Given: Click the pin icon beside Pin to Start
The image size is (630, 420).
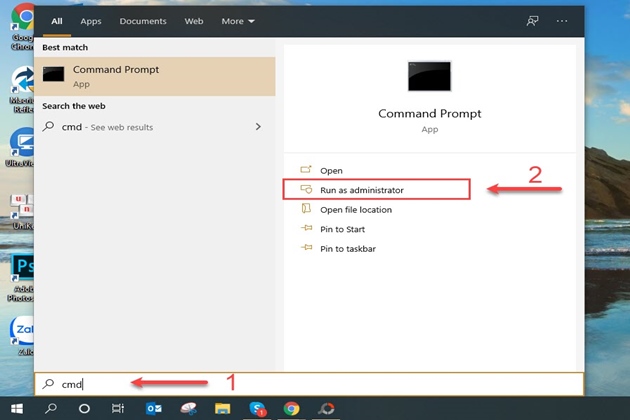Looking at the screenshot, I should pyautogui.click(x=306, y=228).
